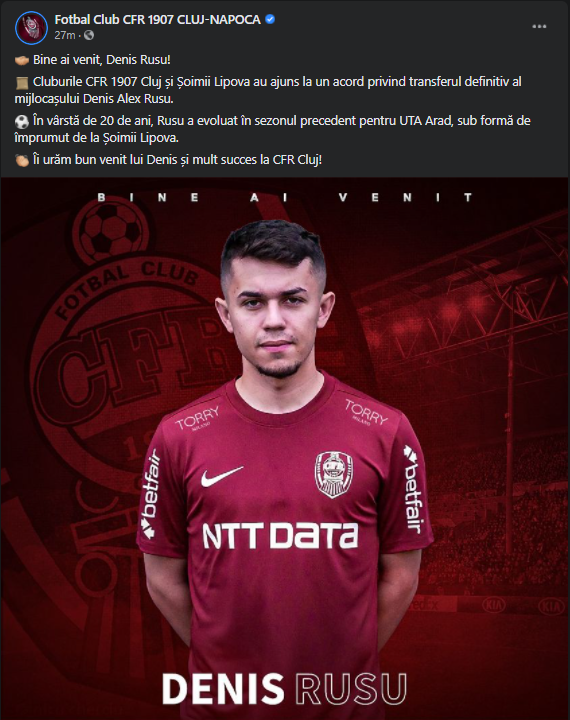Open the three-dots post options menu
The image size is (570, 720).
coord(539,27)
